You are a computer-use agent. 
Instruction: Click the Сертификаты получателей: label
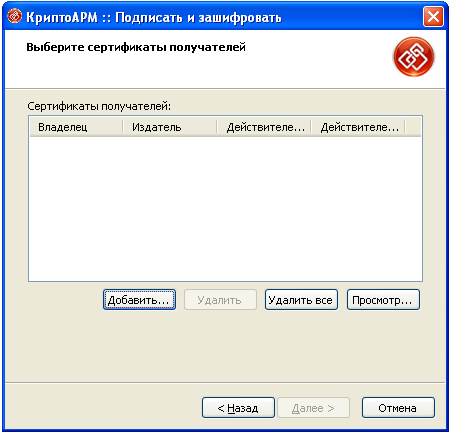coord(99,106)
